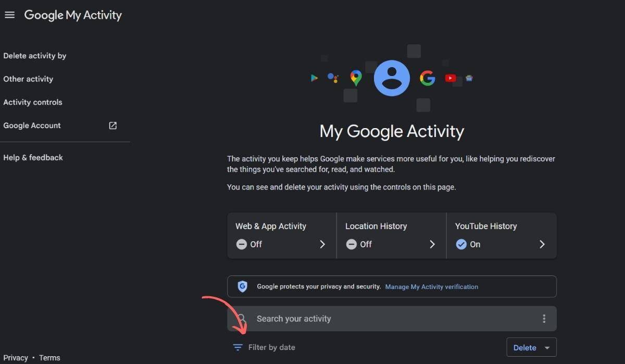Click the Google Maps pin icon
The width and height of the screenshot is (625, 364).
[356, 78]
